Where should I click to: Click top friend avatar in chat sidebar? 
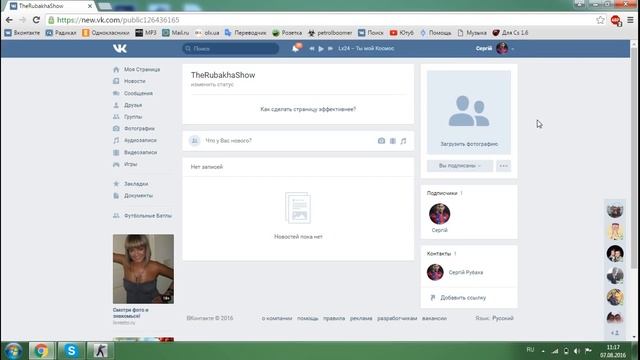(x=615, y=210)
